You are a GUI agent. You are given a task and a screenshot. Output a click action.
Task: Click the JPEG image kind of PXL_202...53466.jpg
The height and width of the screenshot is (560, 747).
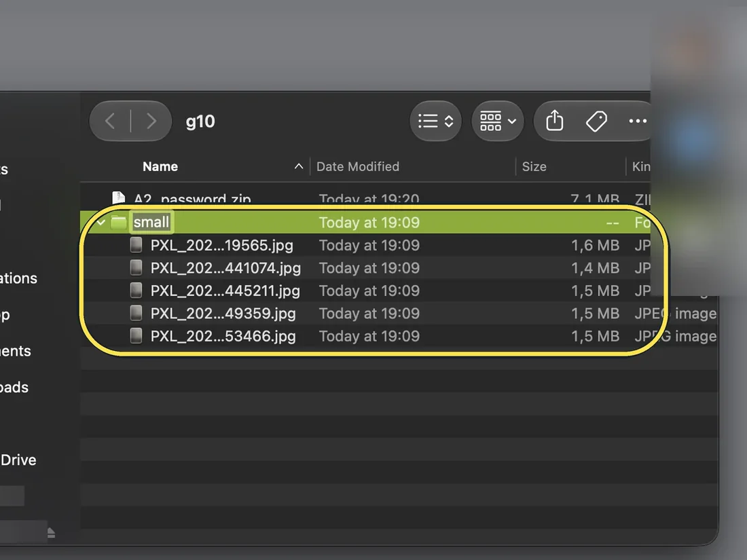[x=675, y=336]
